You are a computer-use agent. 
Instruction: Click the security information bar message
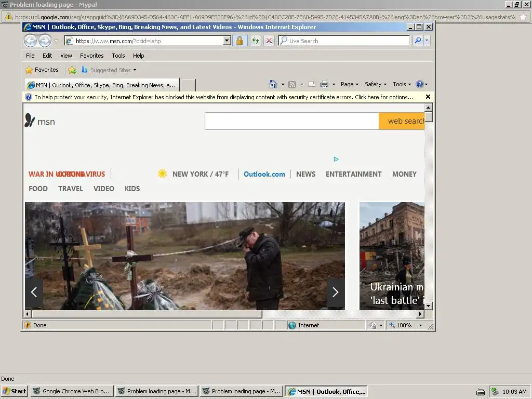224,97
